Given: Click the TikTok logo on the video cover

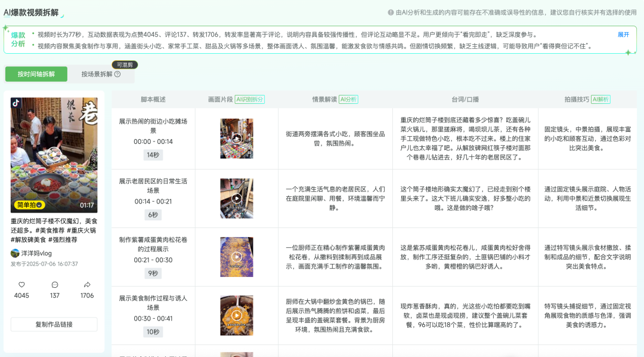Looking at the screenshot, I should click(16, 103).
